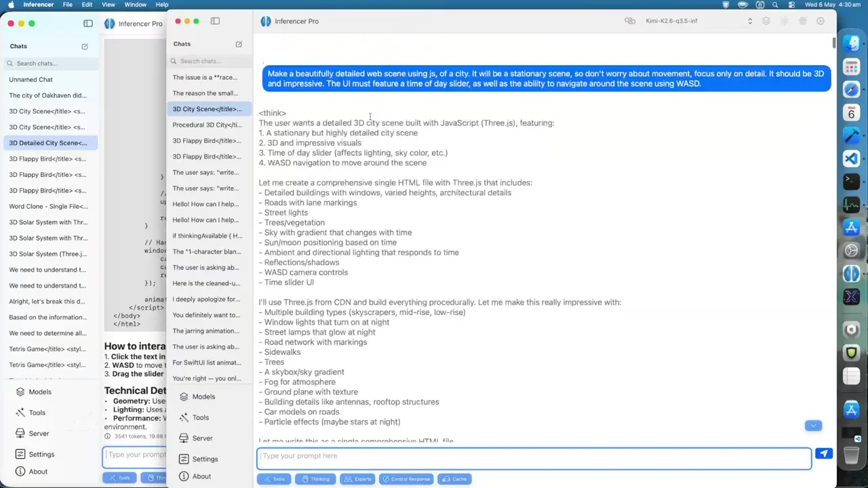Image resolution: width=868 pixels, height=488 pixels.
Task: Open About in the front window sidebar
Action: pos(201,476)
